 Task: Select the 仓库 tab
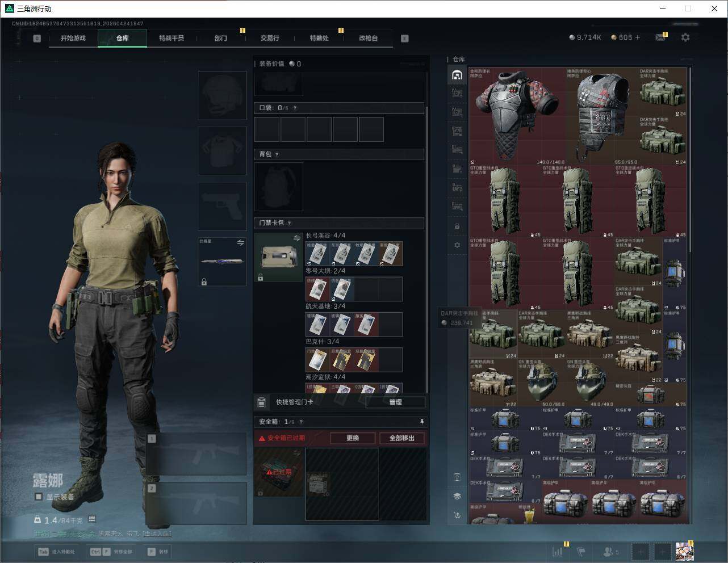(x=123, y=38)
